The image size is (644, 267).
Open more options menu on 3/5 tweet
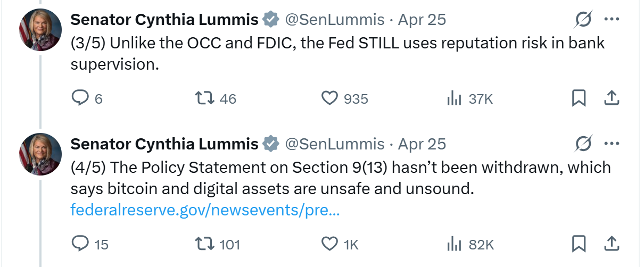coord(612,20)
